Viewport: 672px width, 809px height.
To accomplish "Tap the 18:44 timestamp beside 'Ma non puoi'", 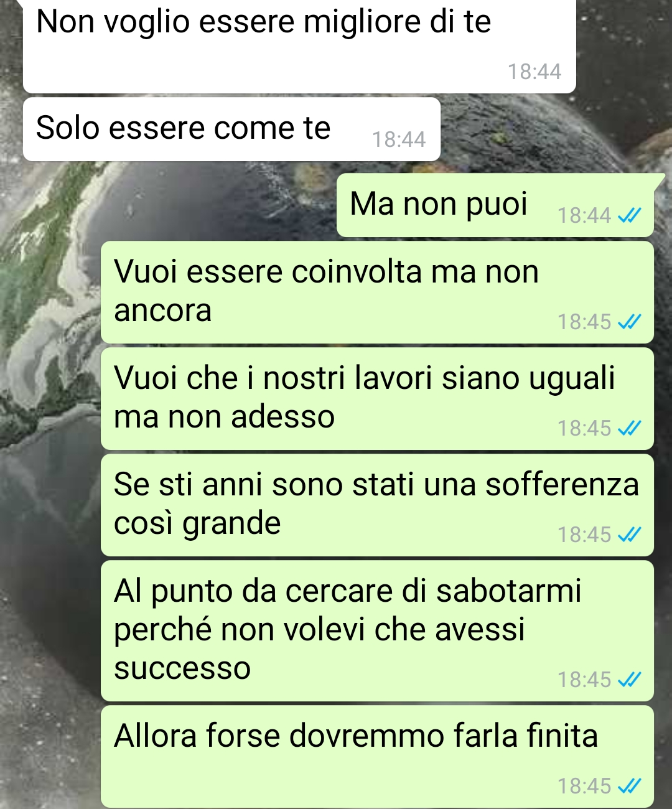I will 584,215.
